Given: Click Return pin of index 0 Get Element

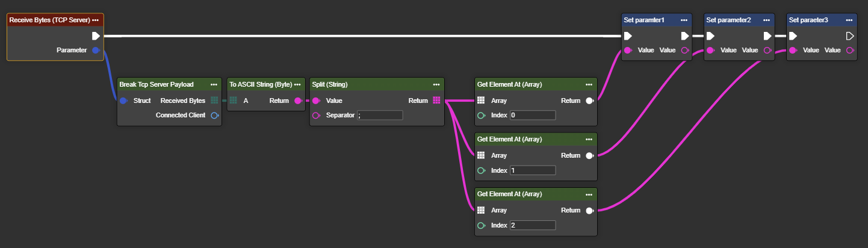Looking at the screenshot, I should tap(589, 101).
